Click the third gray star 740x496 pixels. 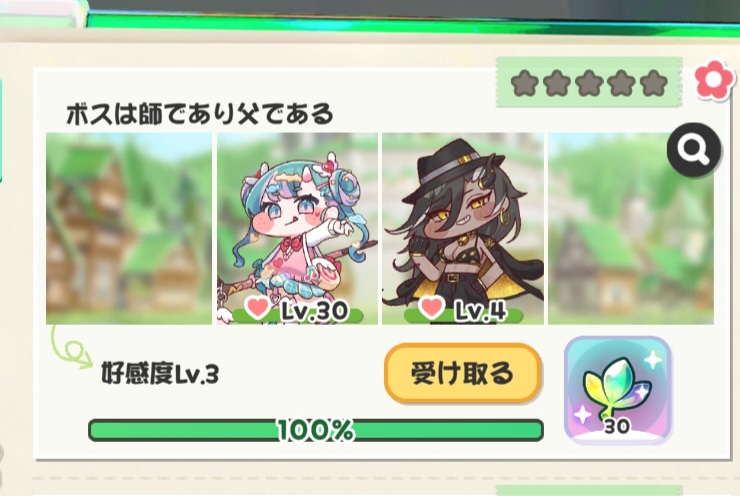click(x=589, y=83)
